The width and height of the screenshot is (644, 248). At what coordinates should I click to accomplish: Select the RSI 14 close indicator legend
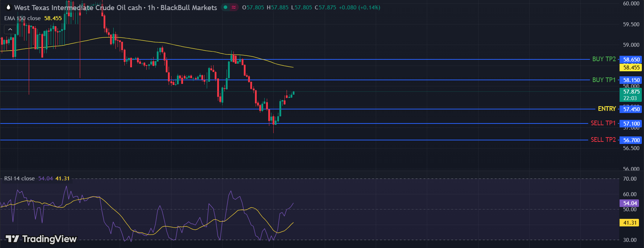click(x=19, y=179)
